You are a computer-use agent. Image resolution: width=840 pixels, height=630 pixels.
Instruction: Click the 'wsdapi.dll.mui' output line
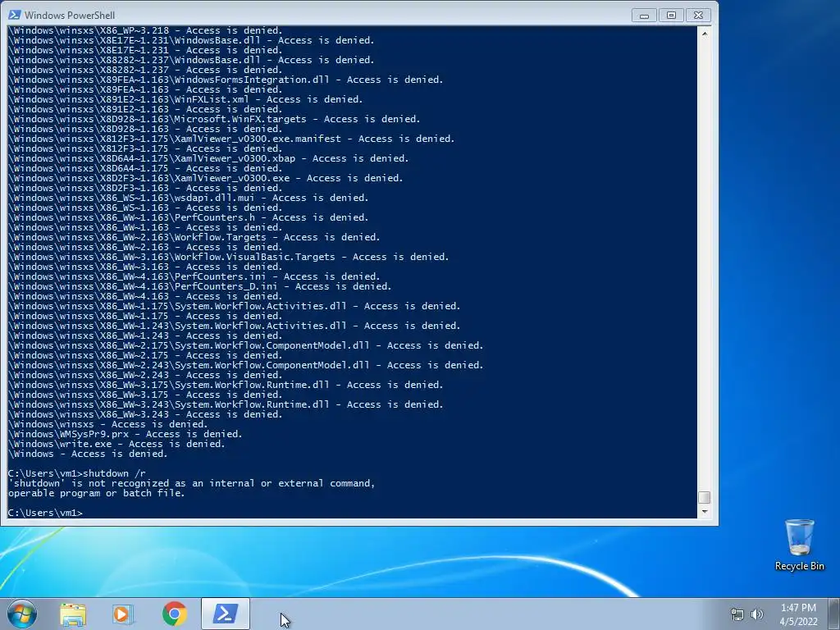pyautogui.click(x=188, y=198)
